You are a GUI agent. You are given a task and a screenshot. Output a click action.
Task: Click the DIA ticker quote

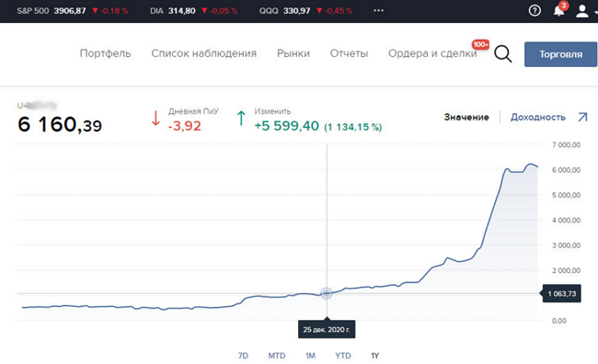click(x=193, y=11)
